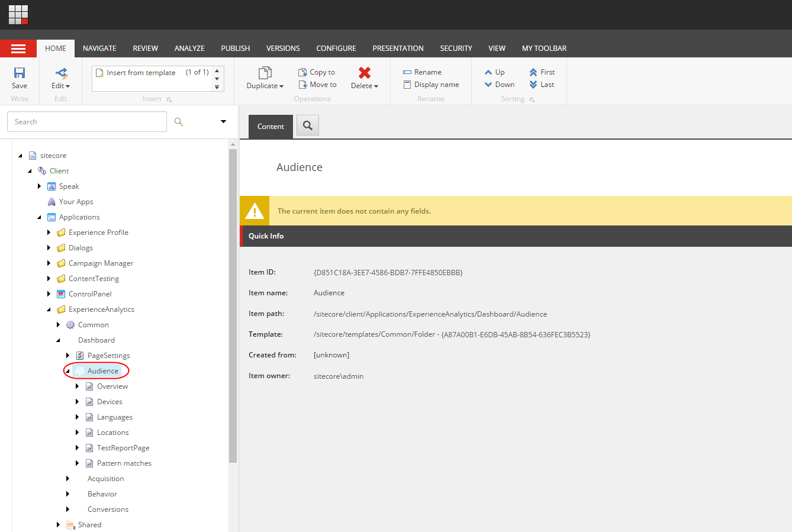Select the Devices tree item
792x532 pixels.
point(110,402)
